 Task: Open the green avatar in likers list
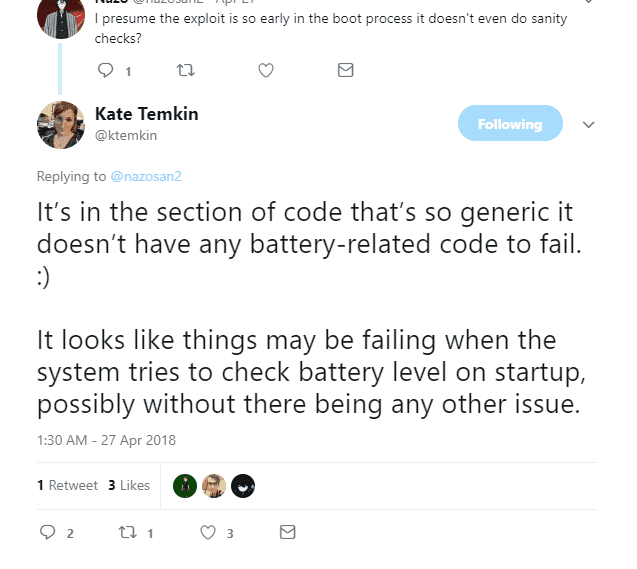pyautogui.click(x=185, y=486)
